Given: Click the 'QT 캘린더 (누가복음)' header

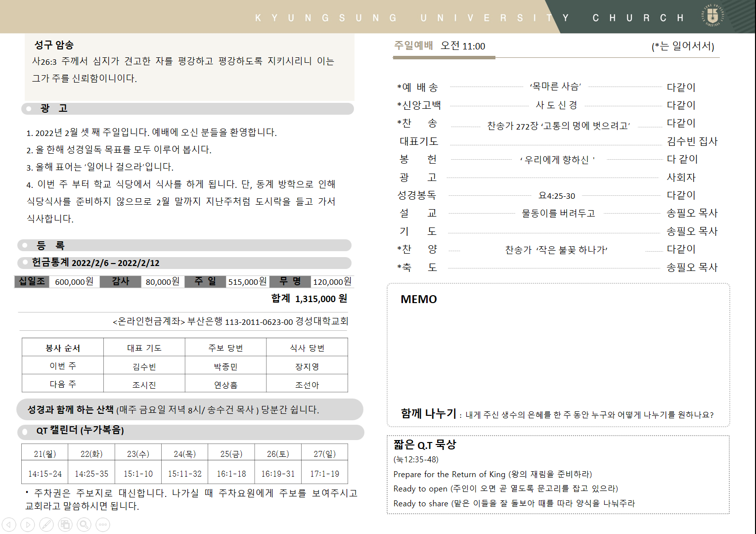Looking at the screenshot, I should click(191, 432).
